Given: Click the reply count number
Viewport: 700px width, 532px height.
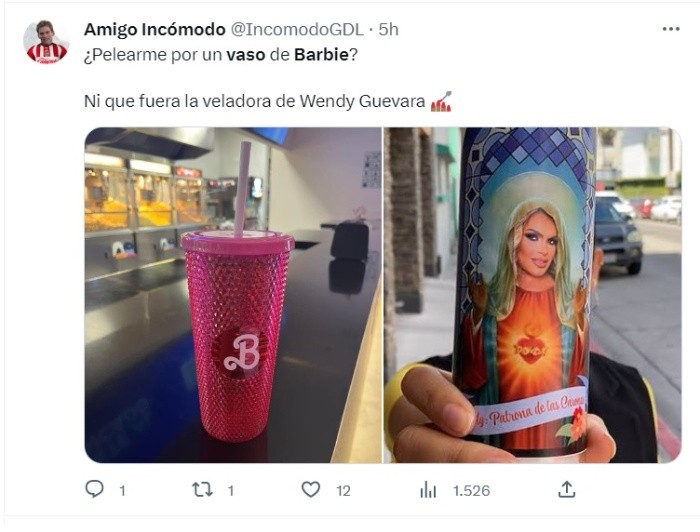Looking at the screenshot, I should pyautogui.click(x=122, y=491).
